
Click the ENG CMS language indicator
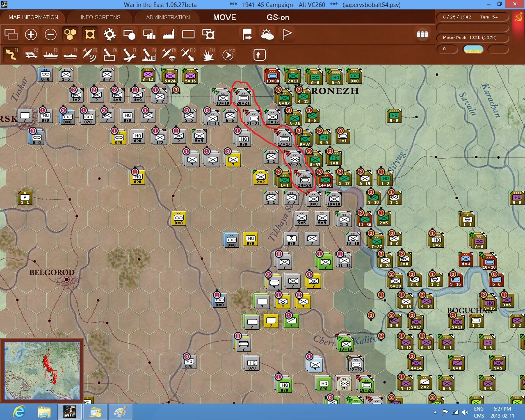tap(479, 412)
